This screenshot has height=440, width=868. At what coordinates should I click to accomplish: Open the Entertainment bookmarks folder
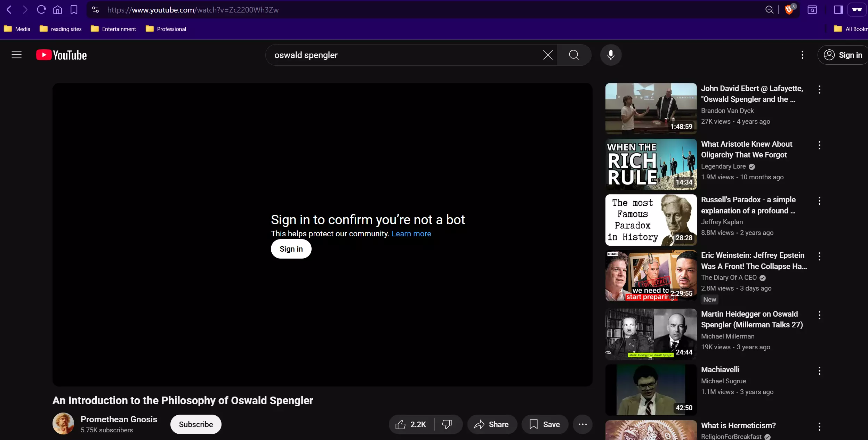113,29
